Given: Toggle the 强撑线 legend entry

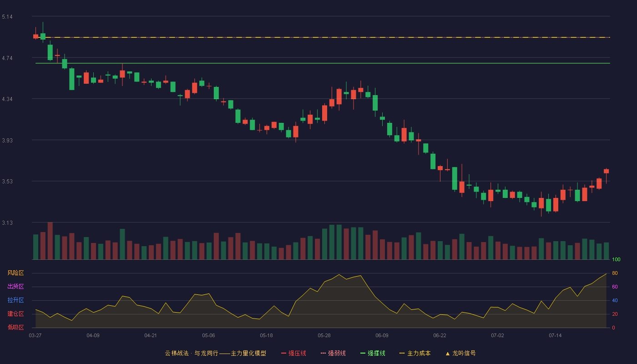Looking at the screenshot, I should (373, 353).
